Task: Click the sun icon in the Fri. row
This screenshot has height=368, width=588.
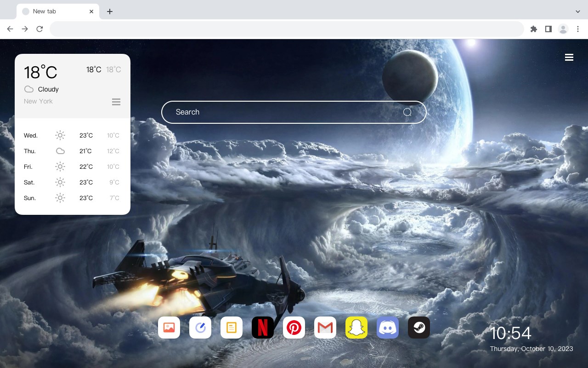Action: click(x=60, y=167)
